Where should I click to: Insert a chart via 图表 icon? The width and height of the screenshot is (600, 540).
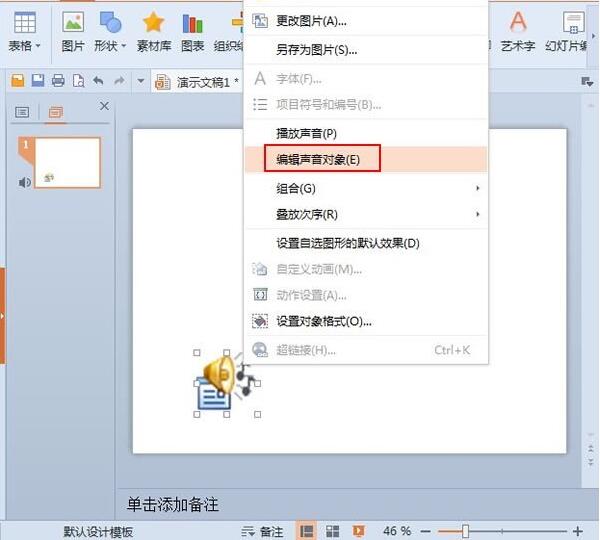pyautogui.click(x=192, y=32)
